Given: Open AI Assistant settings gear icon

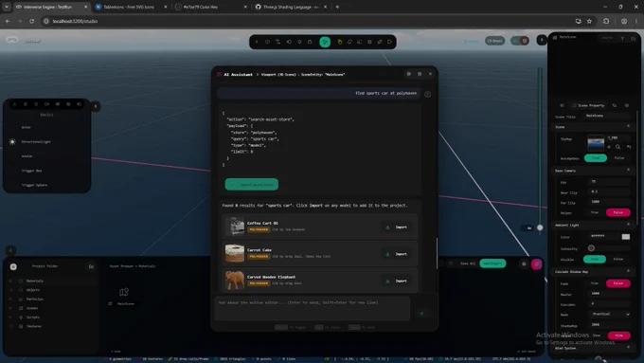Looking at the screenshot, I should tap(409, 74).
